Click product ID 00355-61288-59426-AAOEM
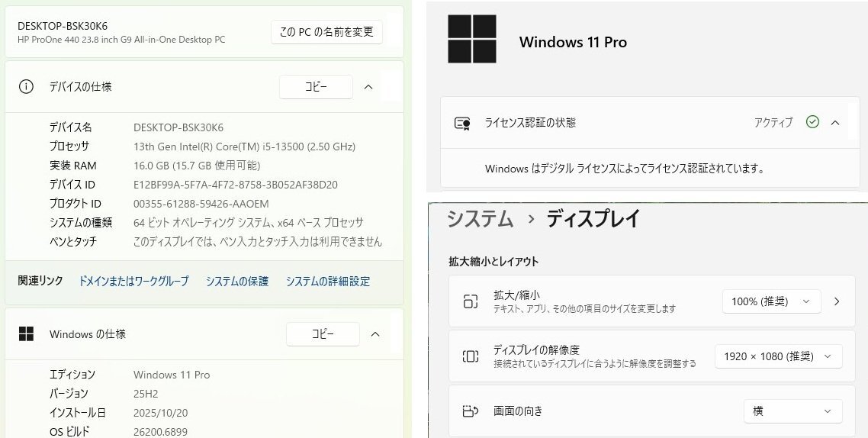This screenshot has width=868, height=438. coord(201,204)
